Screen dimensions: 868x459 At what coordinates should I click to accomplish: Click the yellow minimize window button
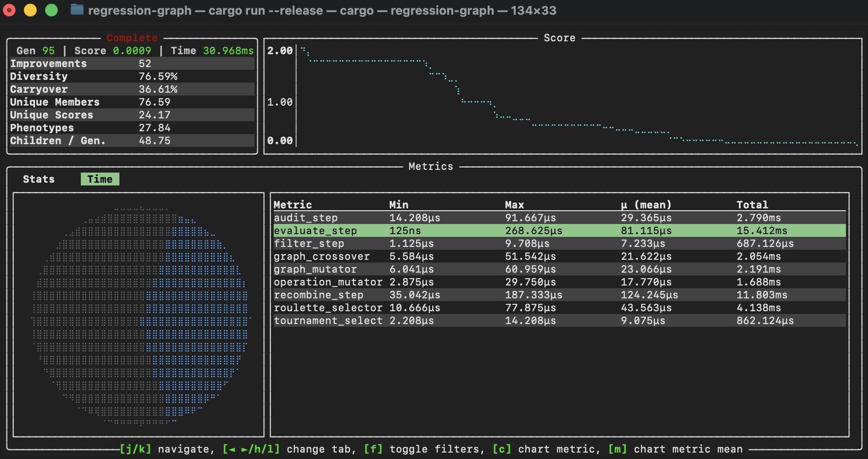click(x=30, y=10)
